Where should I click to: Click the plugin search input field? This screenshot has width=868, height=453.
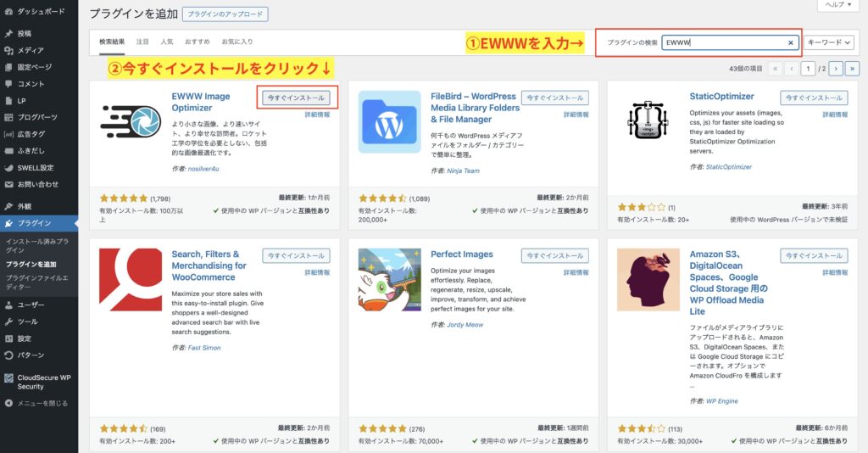click(725, 42)
